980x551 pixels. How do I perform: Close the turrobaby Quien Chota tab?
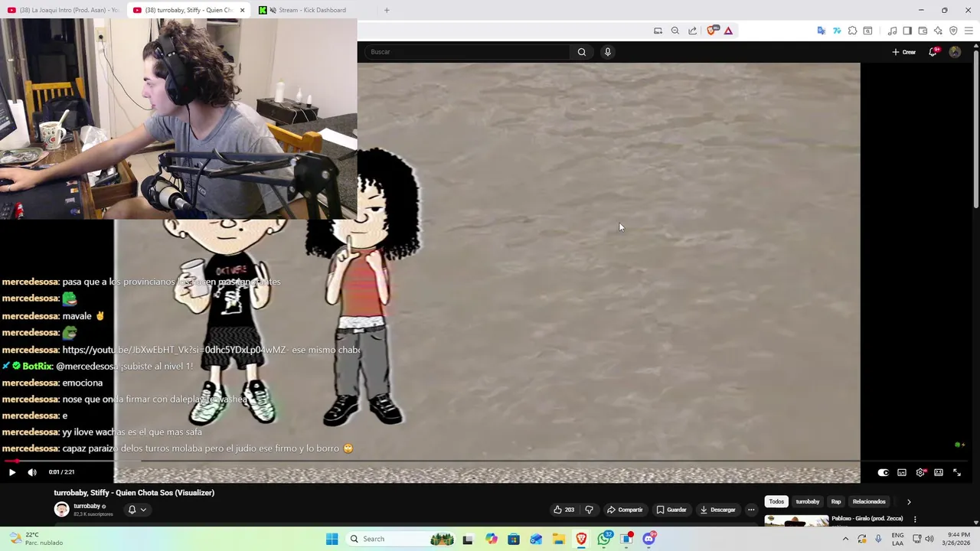242,10
